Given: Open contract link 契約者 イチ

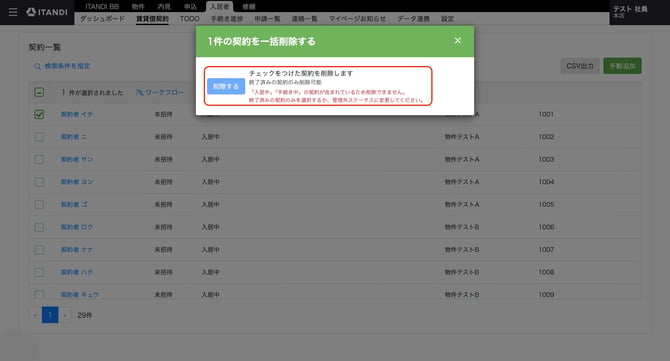Looking at the screenshot, I should pyautogui.click(x=76, y=114).
